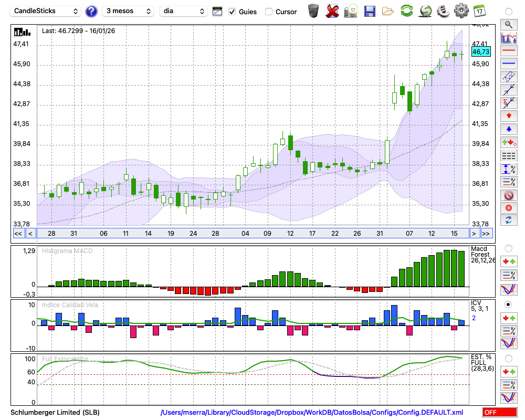Screen dimensions: 525x420
Task: Click the blue floppy disk save icon
Action: (x=370, y=11)
